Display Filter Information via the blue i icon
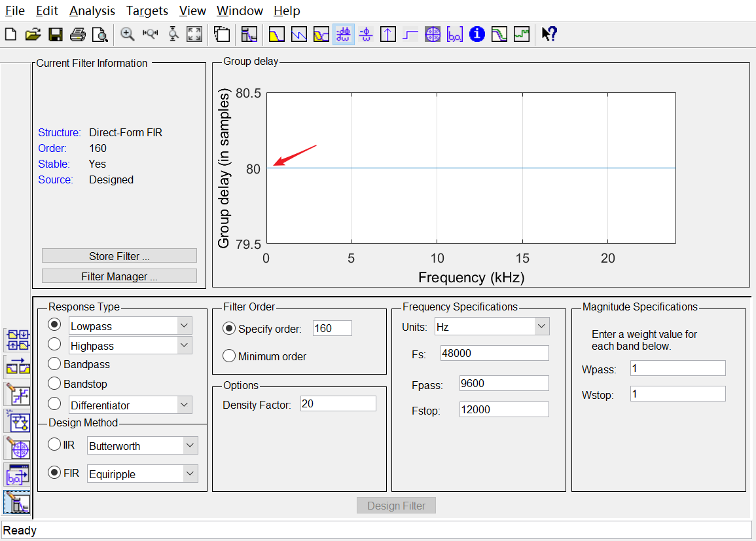Screen dimensions: 756x541 [x=477, y=34]
